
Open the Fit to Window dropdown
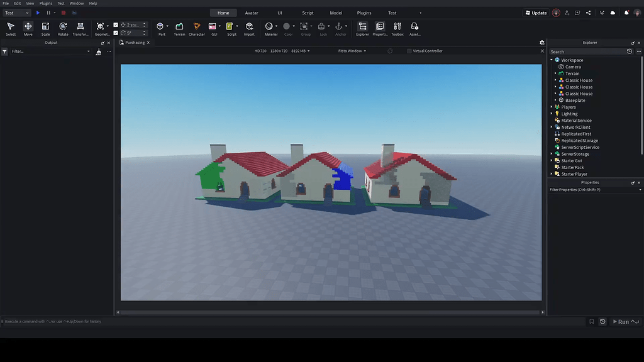(352, 52)
